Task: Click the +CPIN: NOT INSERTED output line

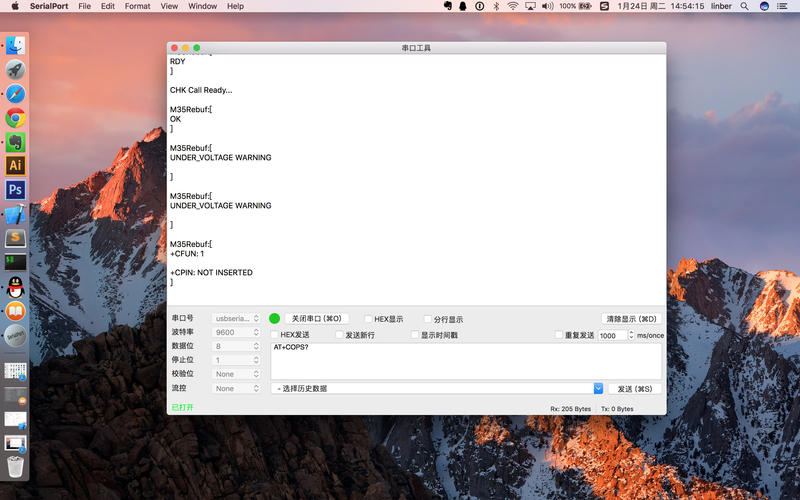Action: tap(211, 272)
